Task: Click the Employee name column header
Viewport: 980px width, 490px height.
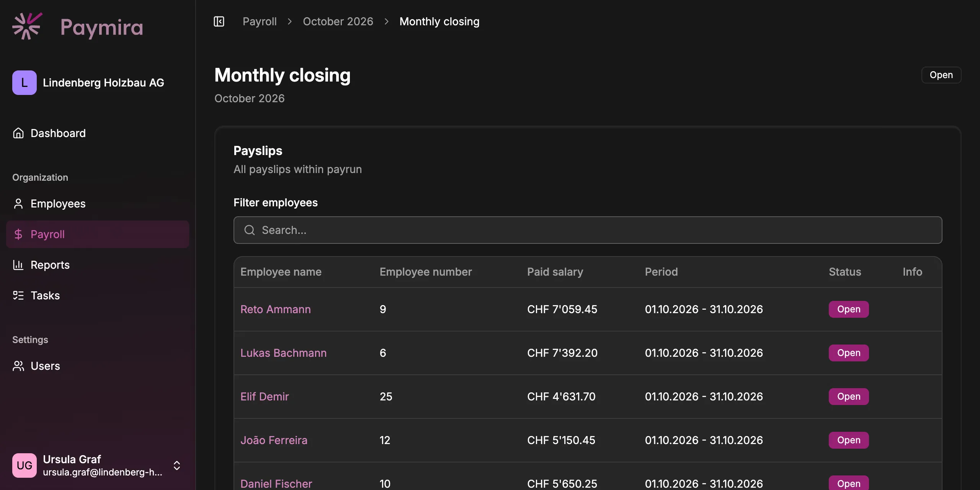Action: 281,272
